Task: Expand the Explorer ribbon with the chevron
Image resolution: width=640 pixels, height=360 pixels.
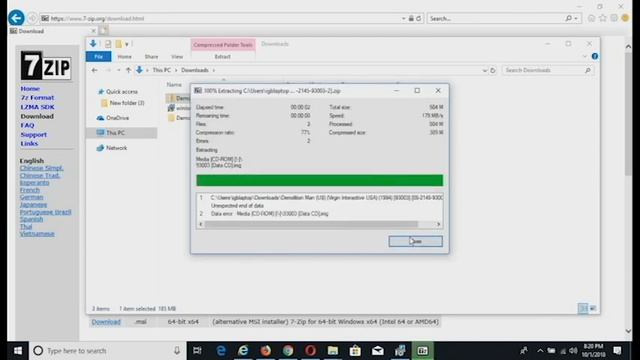Action: (584, 56)
